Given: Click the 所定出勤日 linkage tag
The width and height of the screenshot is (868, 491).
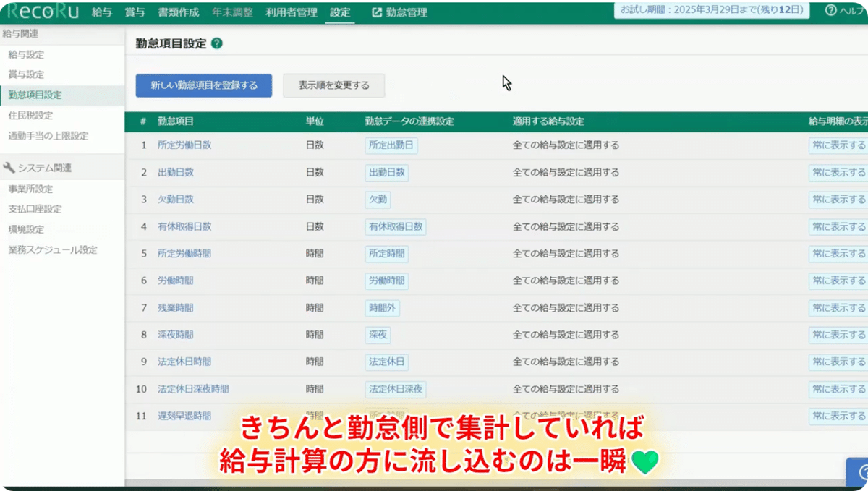Looking at the screenshot, I should [x=391, y=145].
